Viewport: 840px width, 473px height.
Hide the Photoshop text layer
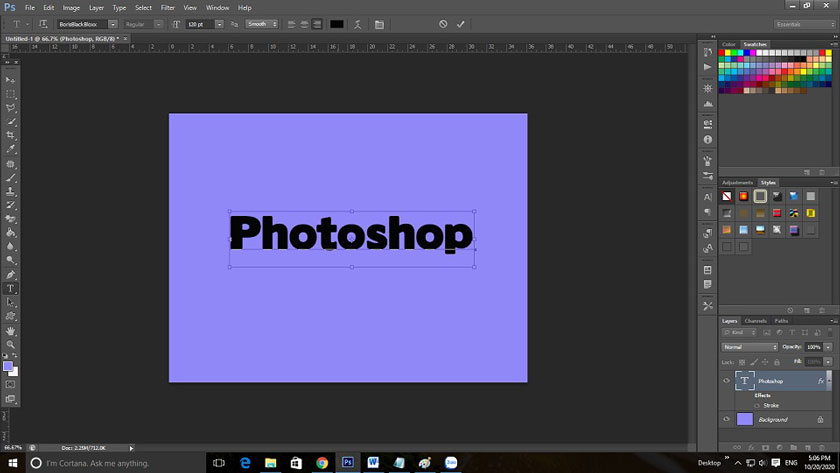(726, 381)
